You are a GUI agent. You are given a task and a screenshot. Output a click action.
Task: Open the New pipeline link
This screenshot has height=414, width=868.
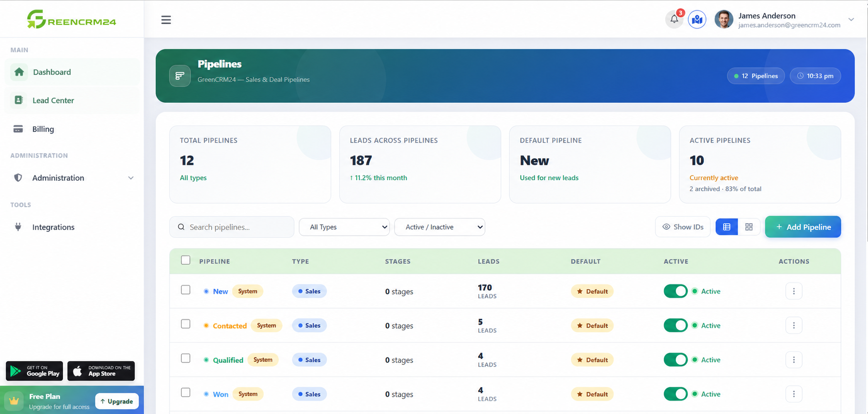pos(220,291)
